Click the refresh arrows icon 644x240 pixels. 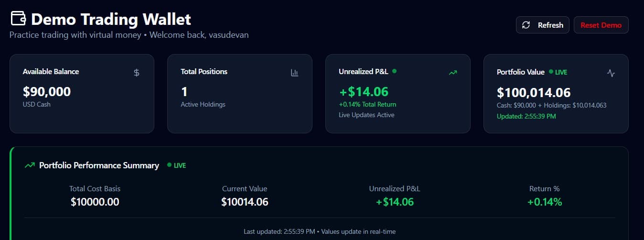[x=526, y=25]
